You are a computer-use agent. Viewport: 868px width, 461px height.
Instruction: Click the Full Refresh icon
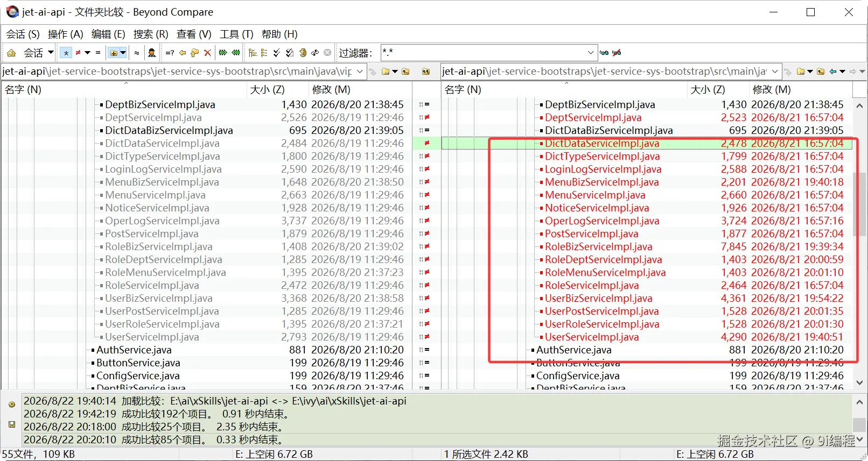click(x=303, y=53)
